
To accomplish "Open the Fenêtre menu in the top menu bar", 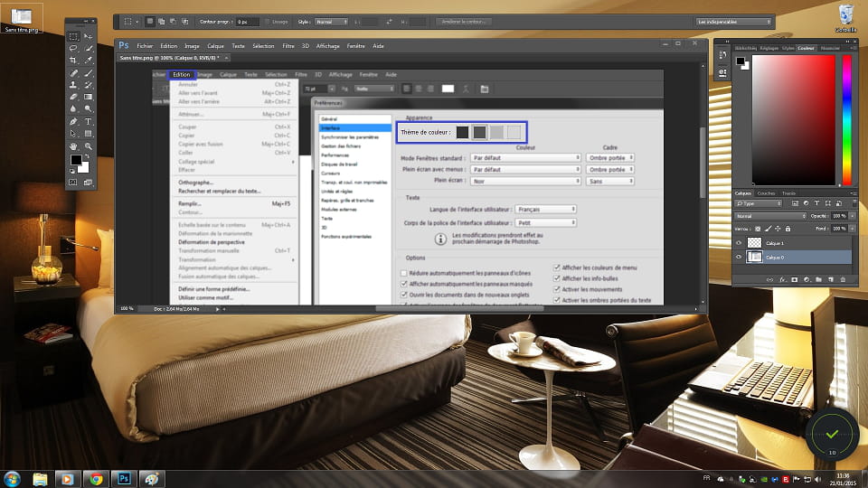I will tap(354, 46).
